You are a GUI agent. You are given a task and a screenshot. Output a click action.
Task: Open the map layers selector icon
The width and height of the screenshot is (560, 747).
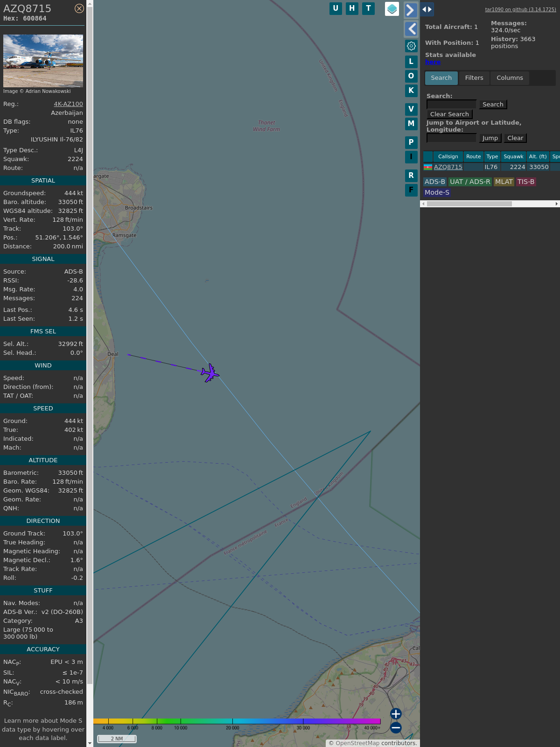[392, 9]
